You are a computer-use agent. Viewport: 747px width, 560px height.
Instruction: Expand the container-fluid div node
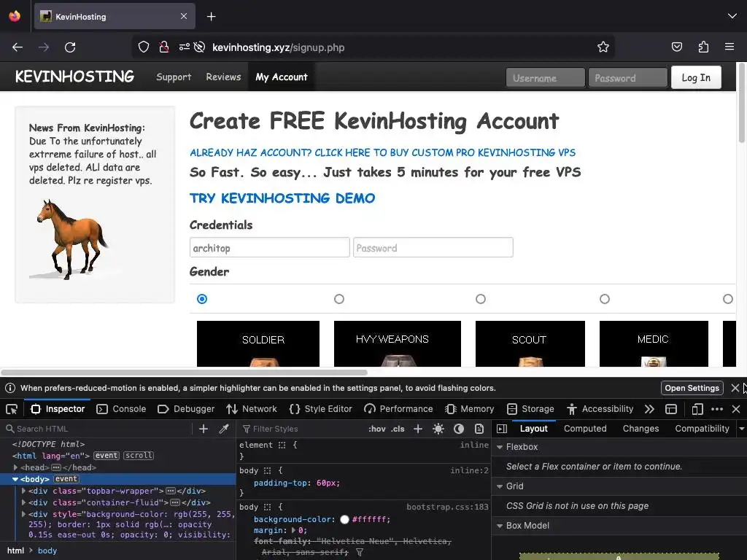pyautogui.click(x=24, y=502)
